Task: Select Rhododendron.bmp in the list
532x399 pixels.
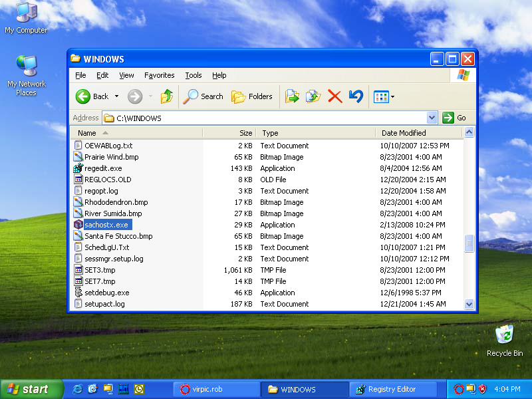Action: point(116,202)
